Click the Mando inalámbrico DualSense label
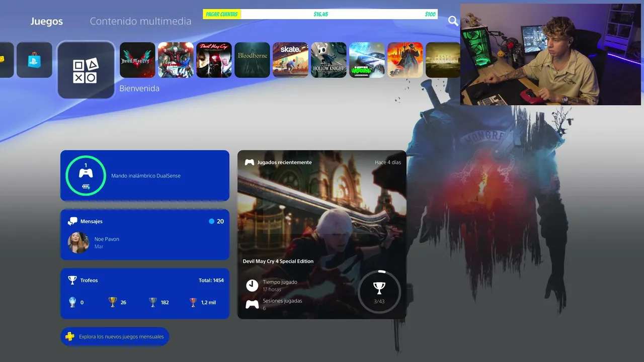Viewport: 644px width, 362px height. coord(146,176)
